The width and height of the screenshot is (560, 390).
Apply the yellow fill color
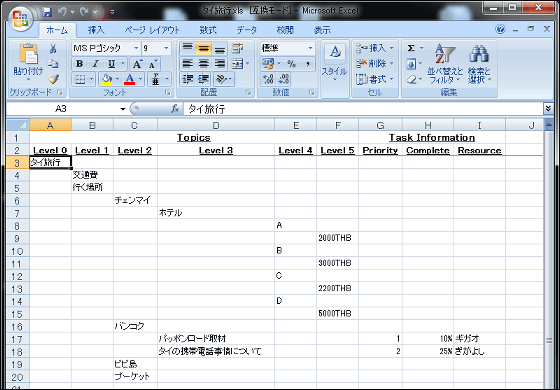coord(106,79)
